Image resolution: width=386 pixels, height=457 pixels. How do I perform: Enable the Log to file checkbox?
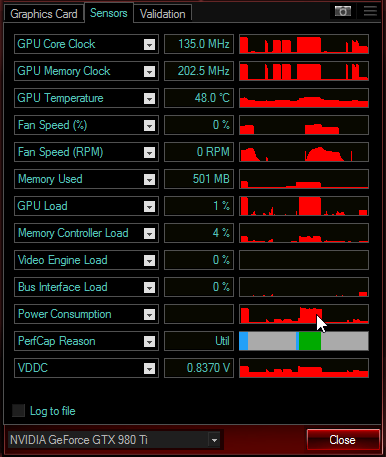point(18,411)
